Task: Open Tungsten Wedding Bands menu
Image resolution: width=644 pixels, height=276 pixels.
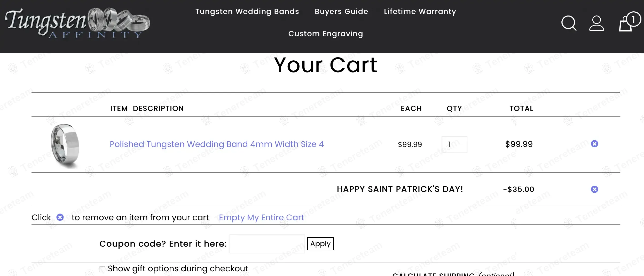Action: pyautogui.click(x=247, y=12)
